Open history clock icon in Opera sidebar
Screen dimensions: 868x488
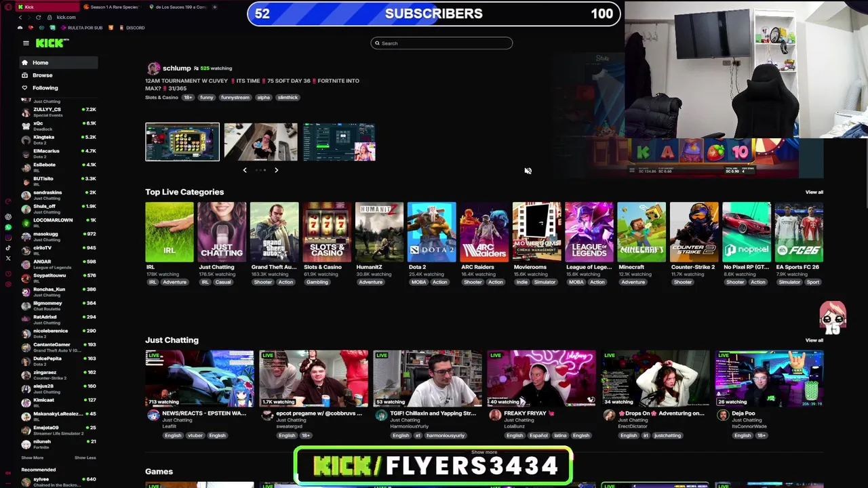[x=8, y=273]
